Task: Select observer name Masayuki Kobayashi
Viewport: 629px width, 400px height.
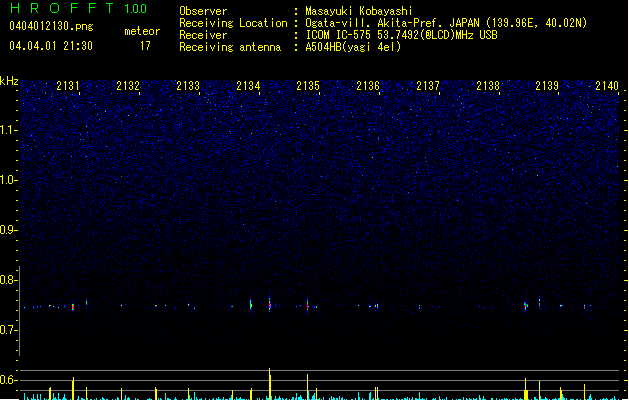Action: click(x=359, y=11)
